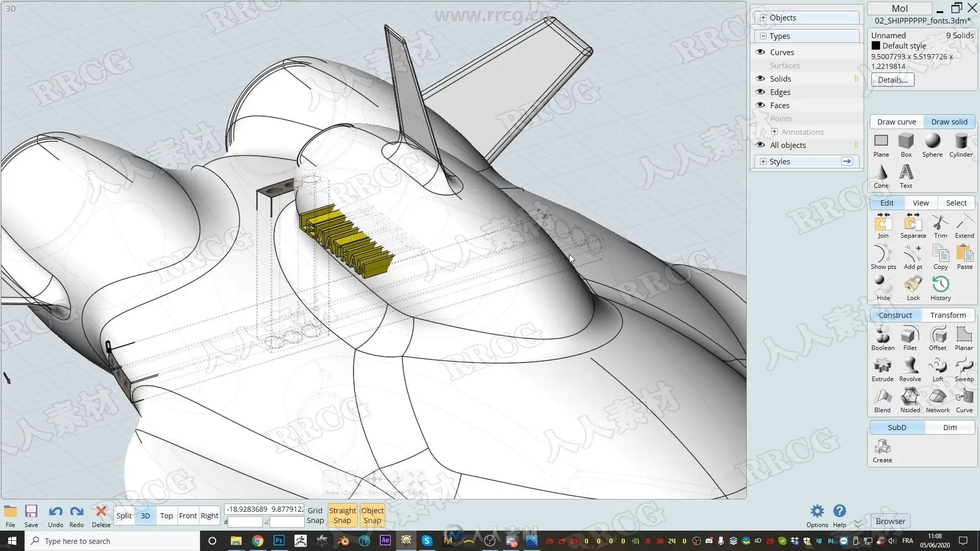Open the Draw curve tab
Image resolution: width=980 pixels, height=551 pixels.
coord(896,121)
